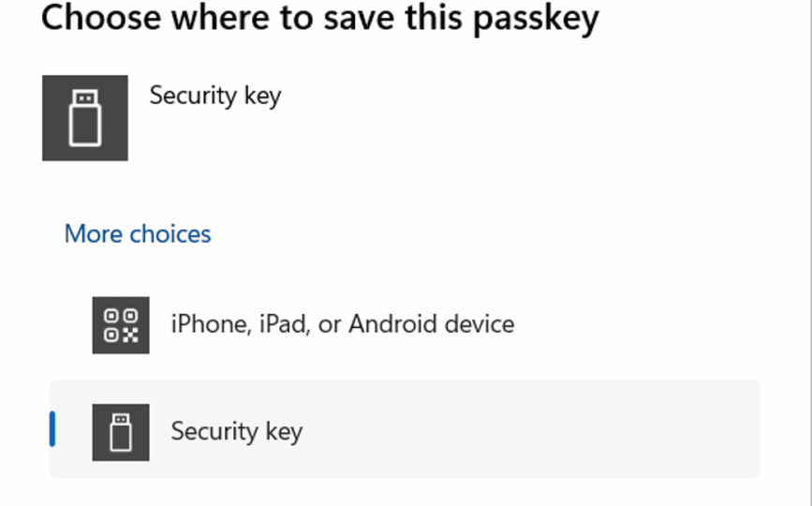Click the 'Choose where to save this passkey' heading
The height and width of the screenshot is (506, 812).
pos(319,19)
